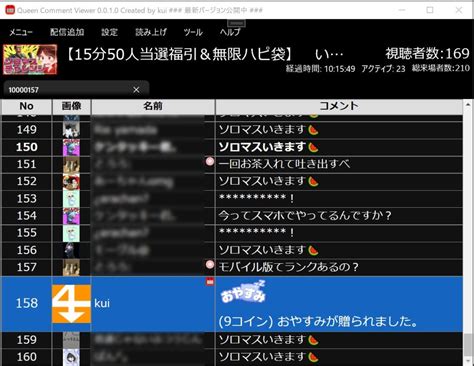
Task: Click the avatar in row 152
Action: click(71, 181)
